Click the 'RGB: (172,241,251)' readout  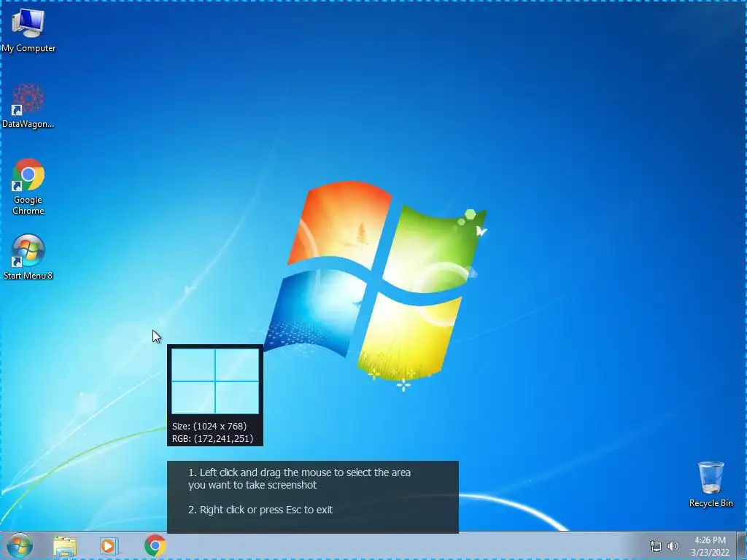tap(212, 438)
